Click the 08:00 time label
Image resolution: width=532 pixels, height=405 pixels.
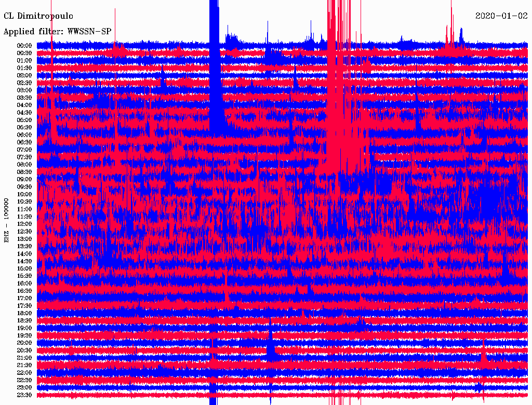pyautogui.click(x=24, y=165)
